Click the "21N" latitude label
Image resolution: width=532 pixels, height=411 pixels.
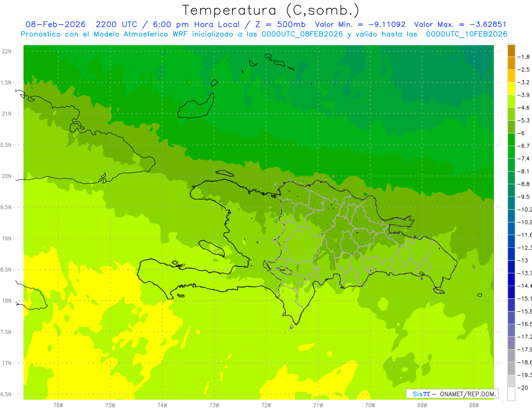point(7,114)
